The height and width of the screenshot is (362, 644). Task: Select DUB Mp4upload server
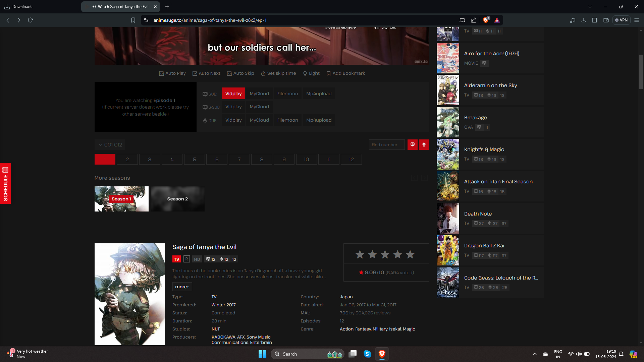319,120
